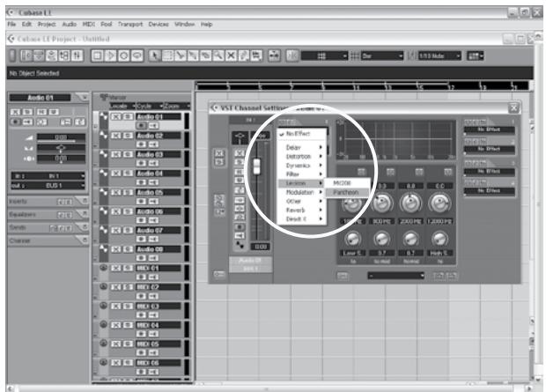The height and width of the screenshot is (392, 546).
Task: Open the snap mode dropdown in the toolbar
Action: [324, 55]
